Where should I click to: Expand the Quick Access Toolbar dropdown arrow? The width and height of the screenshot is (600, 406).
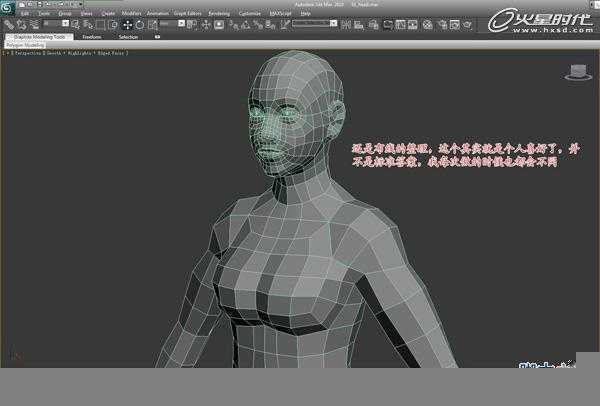point(81,4)
